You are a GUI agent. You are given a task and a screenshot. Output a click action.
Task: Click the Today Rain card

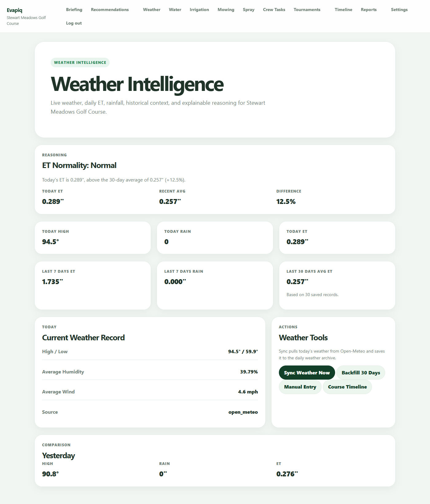coord(215,238)
